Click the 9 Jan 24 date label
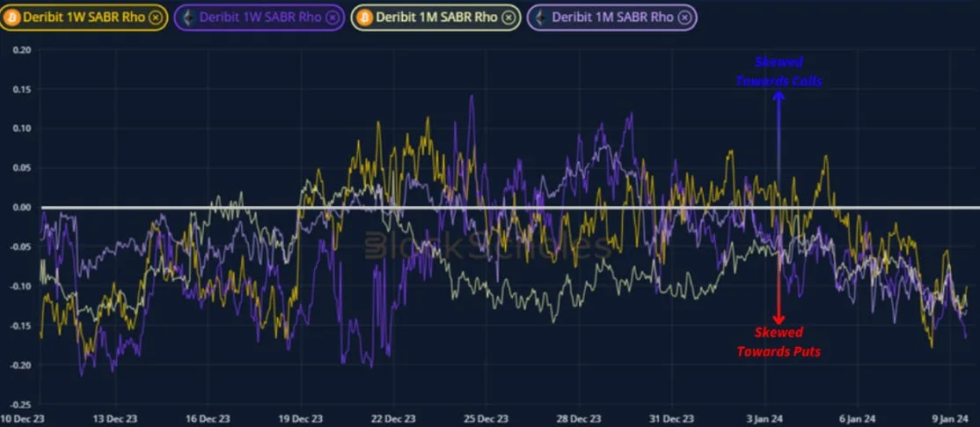Viewport: 980px width, 427px height. (x=951, y=418)
